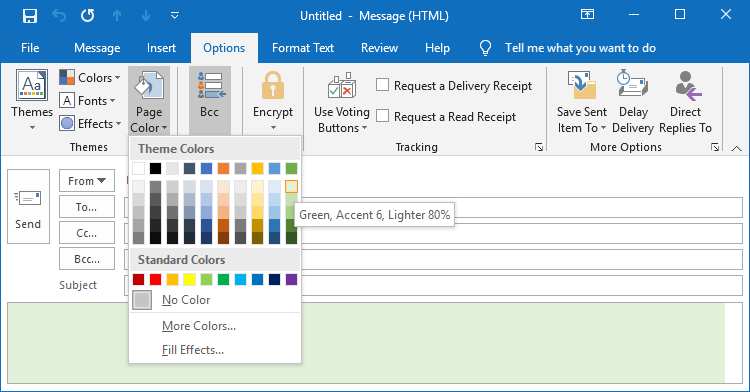
Task: Open More Options dialog launcher
Action: [x=715, y=147]
